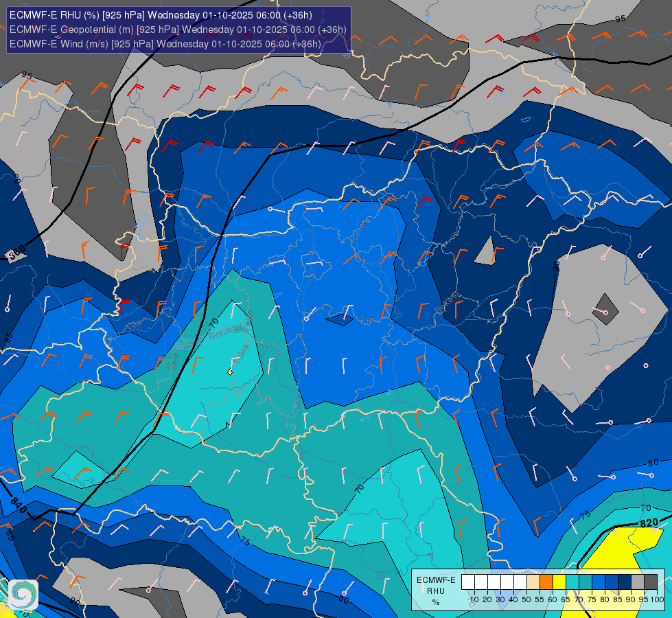Select the ECMWF-E Wind (m/s) header line
This screenshot has height=618, width=672.
click(165, 44)
